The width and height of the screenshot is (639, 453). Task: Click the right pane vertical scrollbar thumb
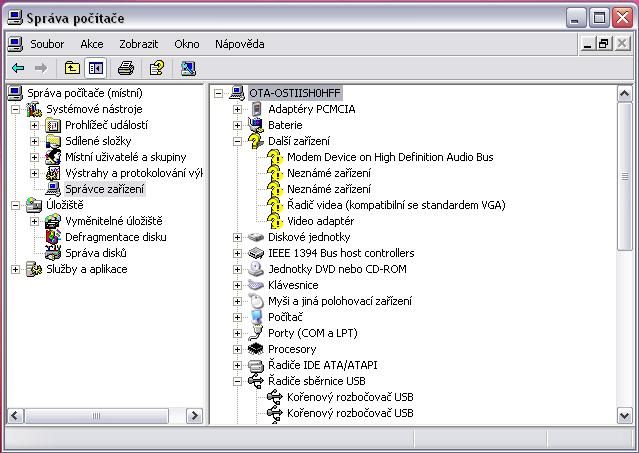tap(624, 176)
